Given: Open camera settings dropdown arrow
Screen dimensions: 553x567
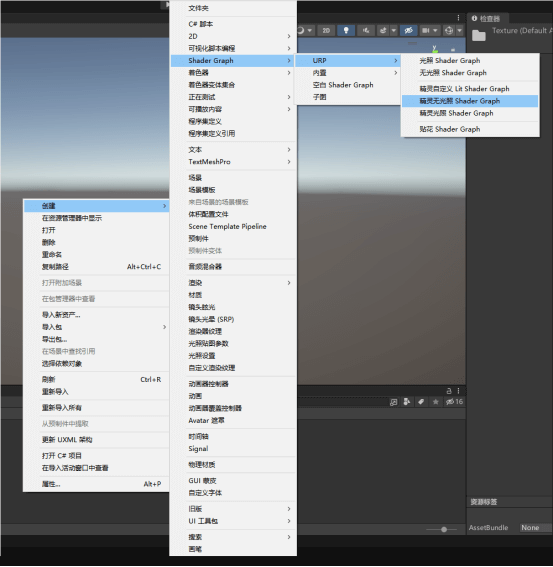Looking at the screenshot, I should coord(435,31).
